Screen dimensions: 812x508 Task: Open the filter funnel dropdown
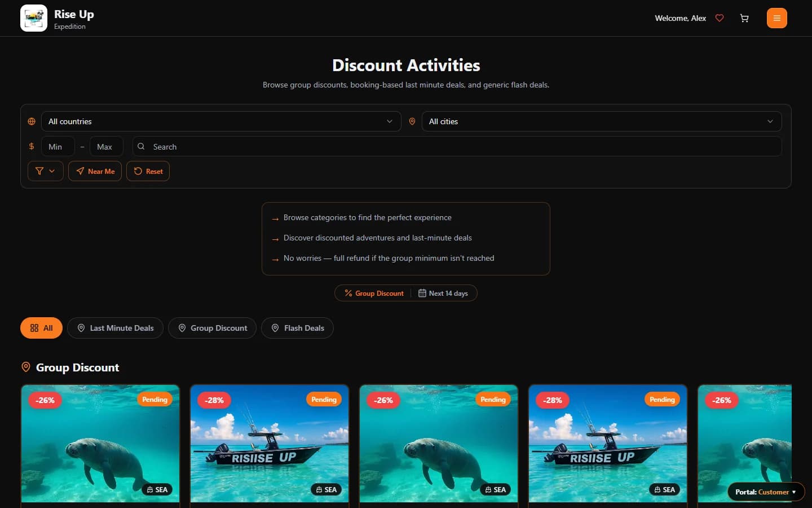click(46, 171)
